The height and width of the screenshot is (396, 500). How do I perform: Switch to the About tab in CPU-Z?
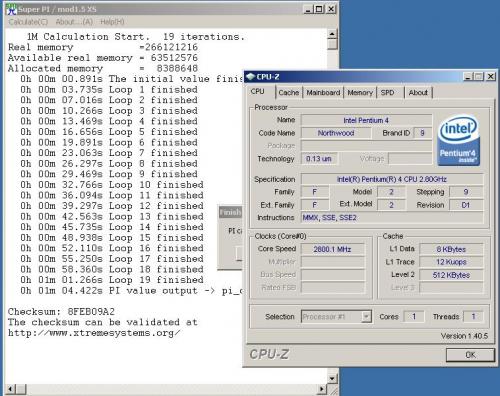(x=418, y=93)
